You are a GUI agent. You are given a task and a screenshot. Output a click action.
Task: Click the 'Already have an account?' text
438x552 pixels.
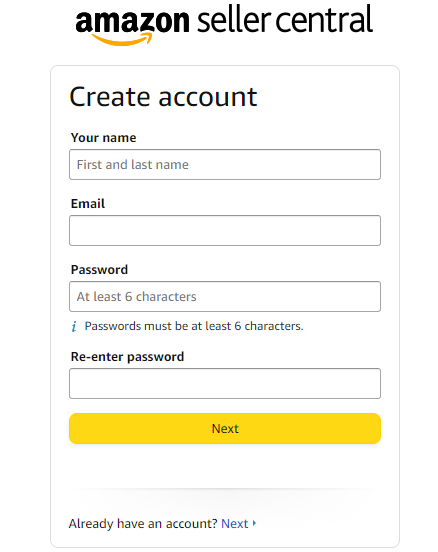tap(143, 523)
